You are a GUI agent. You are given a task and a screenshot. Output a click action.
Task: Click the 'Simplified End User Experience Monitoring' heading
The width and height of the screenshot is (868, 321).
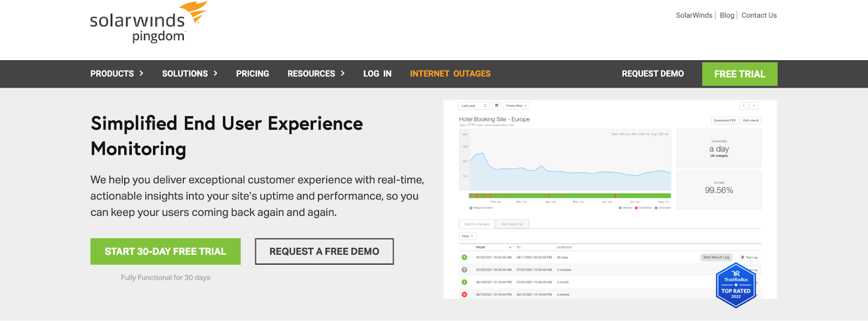227,136
